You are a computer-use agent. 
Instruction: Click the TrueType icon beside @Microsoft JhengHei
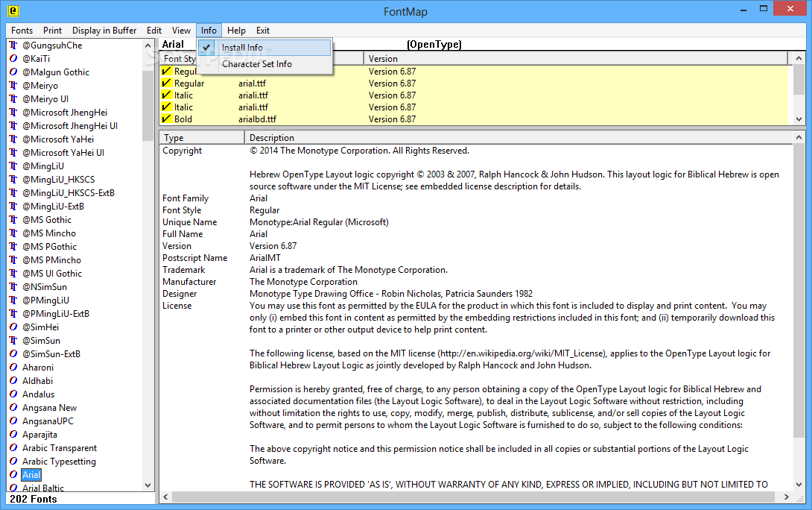pos(13,113)
